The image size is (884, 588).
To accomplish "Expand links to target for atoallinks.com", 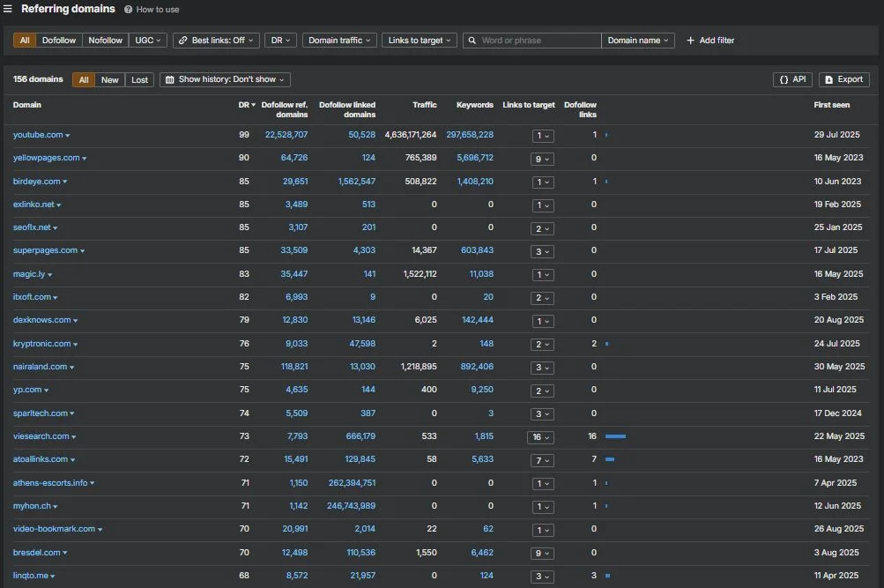I will coord(542,460).
